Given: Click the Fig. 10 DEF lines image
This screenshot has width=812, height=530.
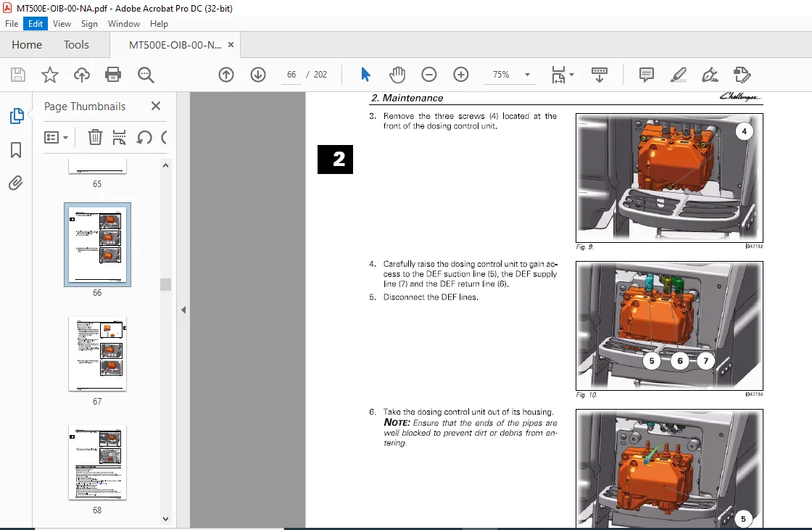Looking at the screenshot, I should point(669,326).
